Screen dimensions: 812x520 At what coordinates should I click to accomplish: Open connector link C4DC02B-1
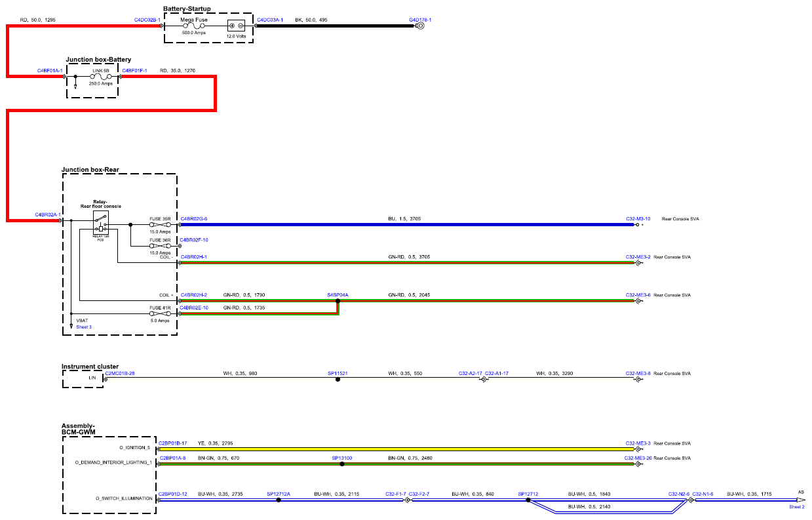tap(147, 20)
